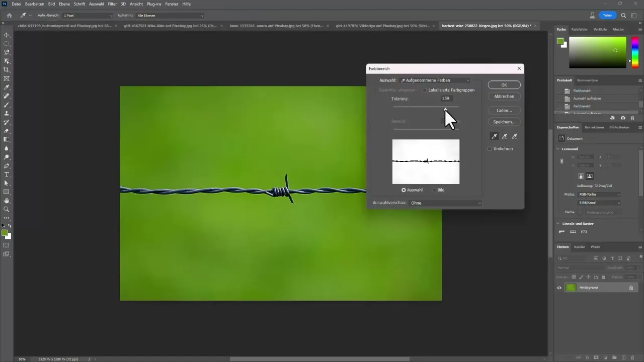Select the plus-eyedropper in the Farbbereich dialog

504,136
